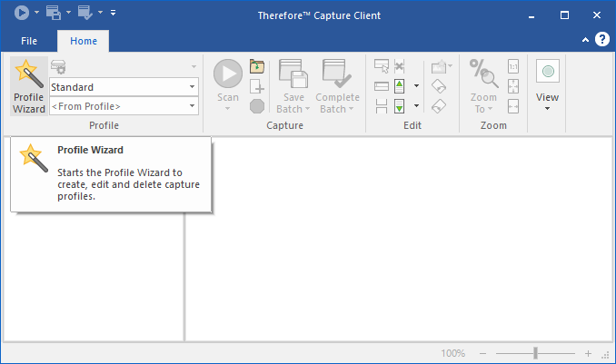Click the upper rotate page icon

pos(439,86)
